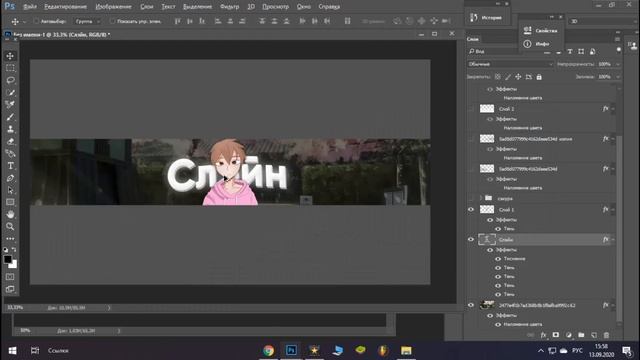Click the background white color swatch

point(14,265)
